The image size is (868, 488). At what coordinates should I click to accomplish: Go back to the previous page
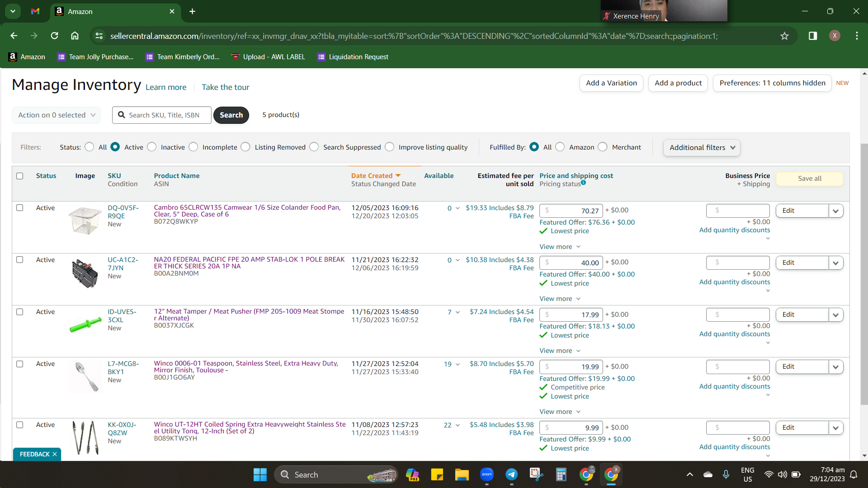(x=14, y=36)
